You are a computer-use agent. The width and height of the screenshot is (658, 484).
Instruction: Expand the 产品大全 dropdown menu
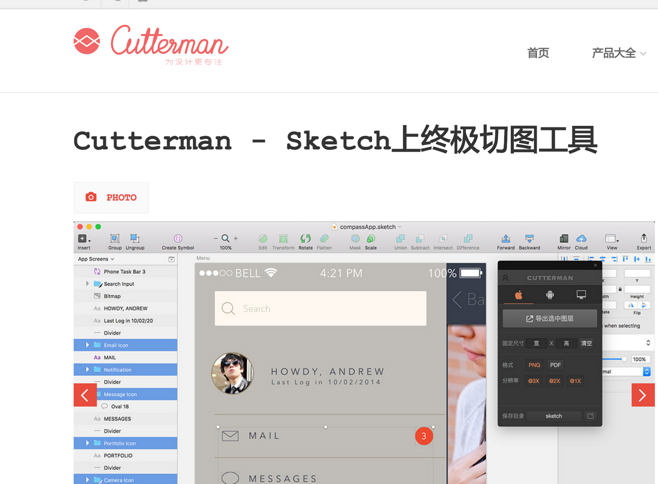619,53
